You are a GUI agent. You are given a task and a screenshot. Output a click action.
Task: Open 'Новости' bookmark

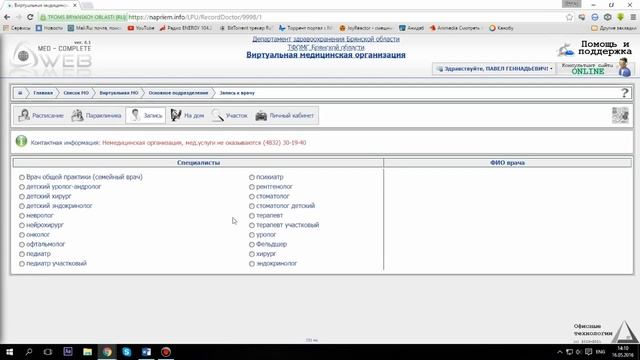point(49,28)
